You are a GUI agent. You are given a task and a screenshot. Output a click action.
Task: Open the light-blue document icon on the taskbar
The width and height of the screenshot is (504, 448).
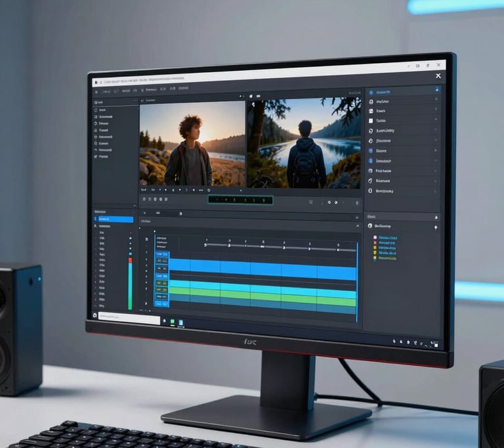point(180,323)
